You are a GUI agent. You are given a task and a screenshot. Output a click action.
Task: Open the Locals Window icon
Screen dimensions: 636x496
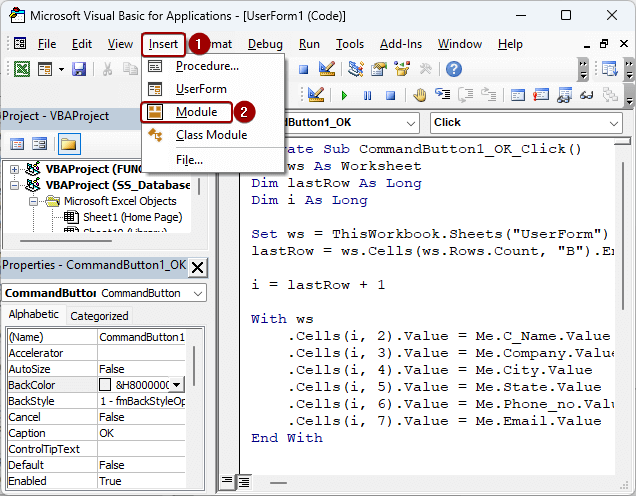(x=518, y=95)
